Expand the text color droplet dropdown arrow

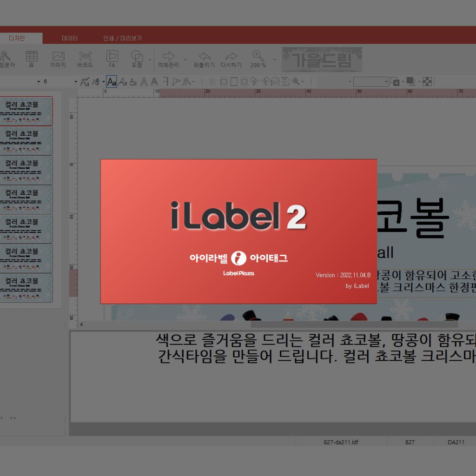[x=104, y=82]
